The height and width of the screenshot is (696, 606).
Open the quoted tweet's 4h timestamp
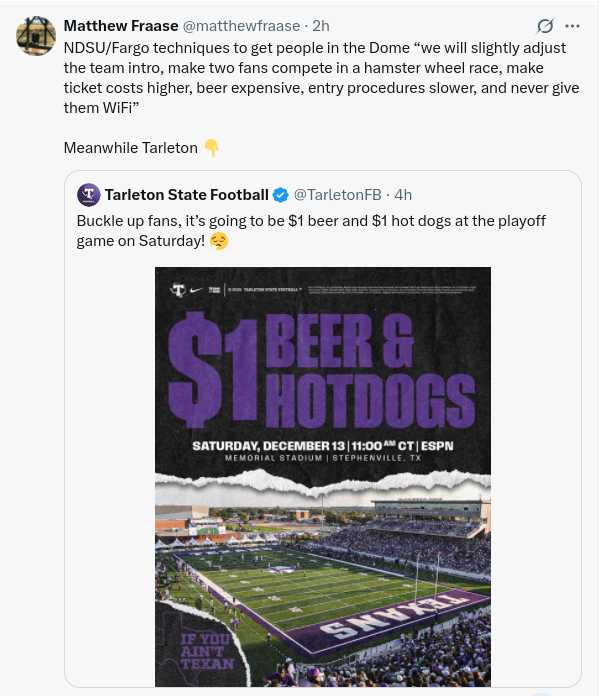(x=403, y=194)
